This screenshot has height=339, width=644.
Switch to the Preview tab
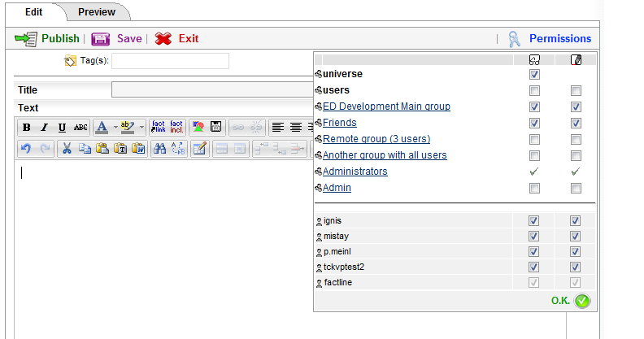[x=97, y=12]
